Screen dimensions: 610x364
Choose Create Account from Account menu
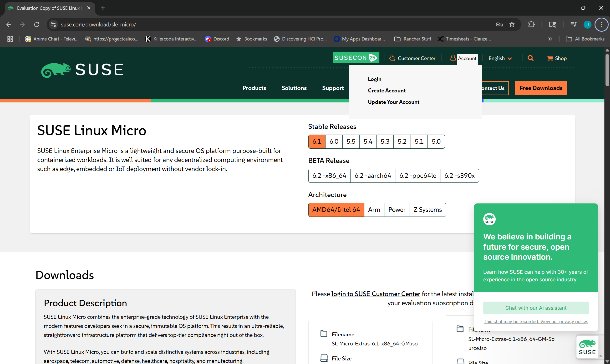(386, 91)
